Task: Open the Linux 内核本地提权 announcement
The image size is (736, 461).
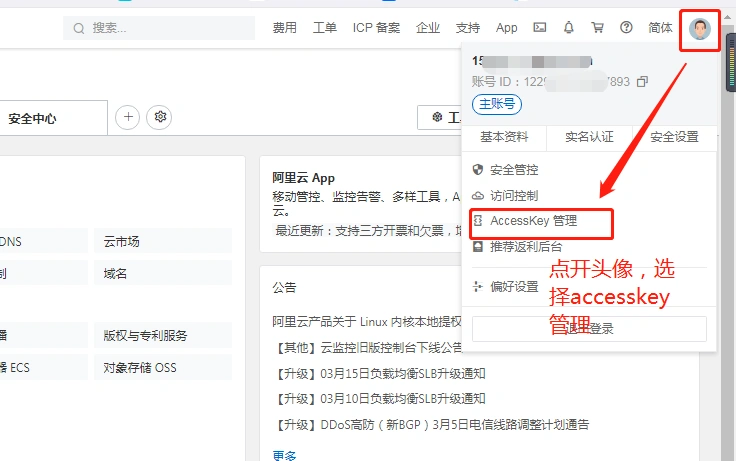Action: pos(367,322)
